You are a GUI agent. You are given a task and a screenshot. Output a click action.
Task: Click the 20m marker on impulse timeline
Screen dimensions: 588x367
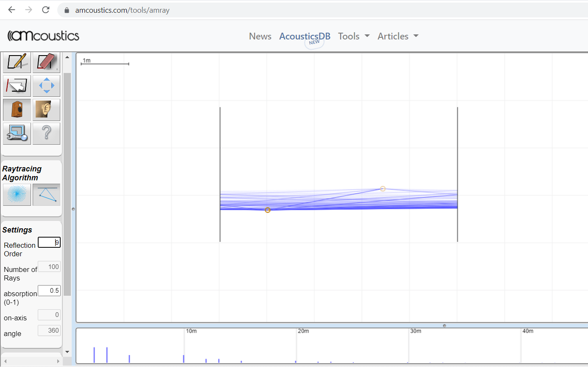click(x=303, y=331)
